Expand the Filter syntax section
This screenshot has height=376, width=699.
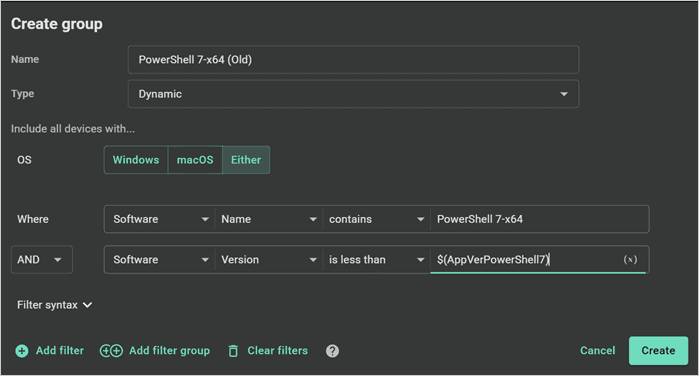54,305
